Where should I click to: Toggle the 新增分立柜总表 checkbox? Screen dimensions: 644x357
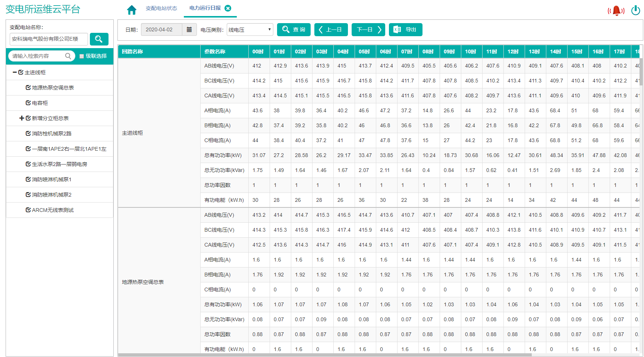(28, 118)
